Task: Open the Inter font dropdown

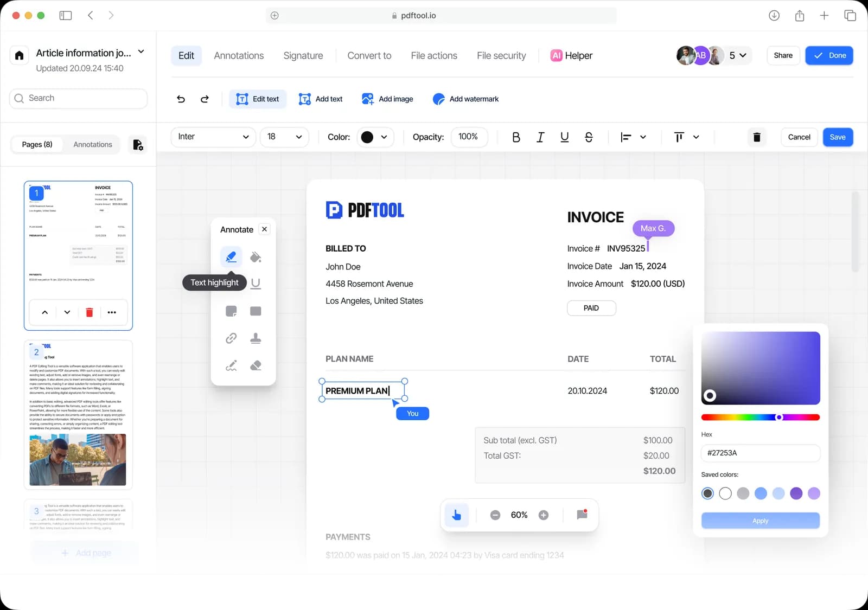Action: tap(213, 137)
